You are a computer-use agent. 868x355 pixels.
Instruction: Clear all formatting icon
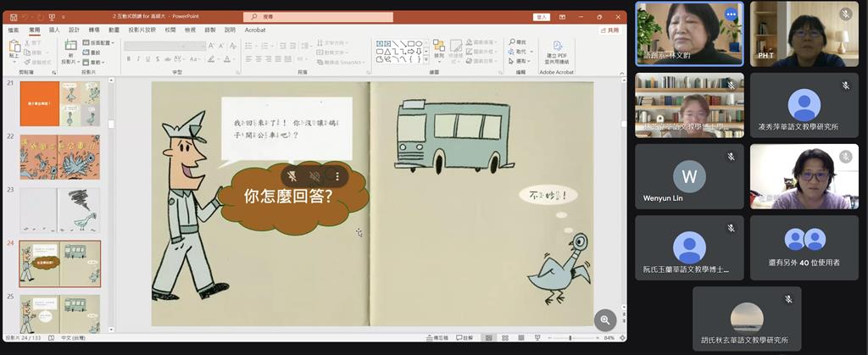pyautogui.click(x=234, y=46)
